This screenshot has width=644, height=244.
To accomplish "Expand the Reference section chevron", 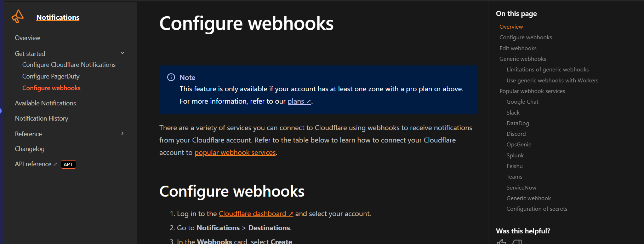I will [x=122, y=134].
